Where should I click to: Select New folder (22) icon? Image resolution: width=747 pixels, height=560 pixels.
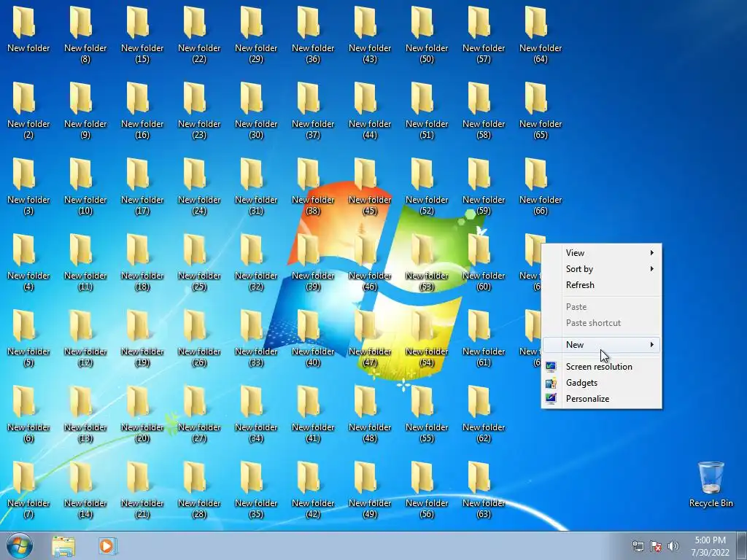pyautogui.click(x=194, y=23)
